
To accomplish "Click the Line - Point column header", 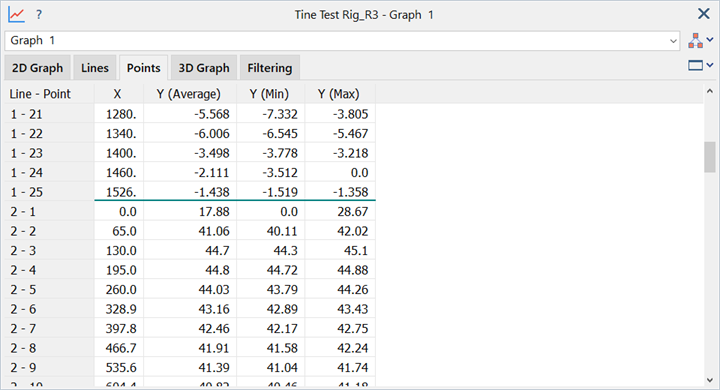I will [x=40, y=94].
